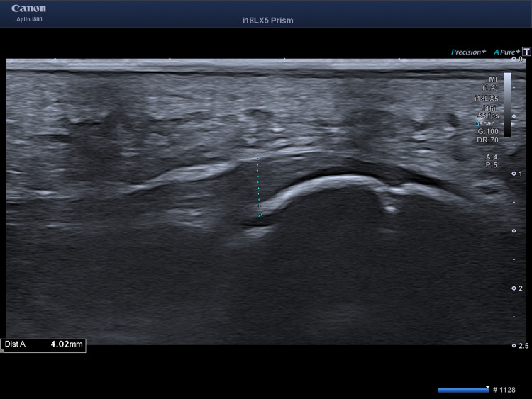The width and height of the screenshot is (532, 399).
Task: Click the Canon logo
Action: 28,9
